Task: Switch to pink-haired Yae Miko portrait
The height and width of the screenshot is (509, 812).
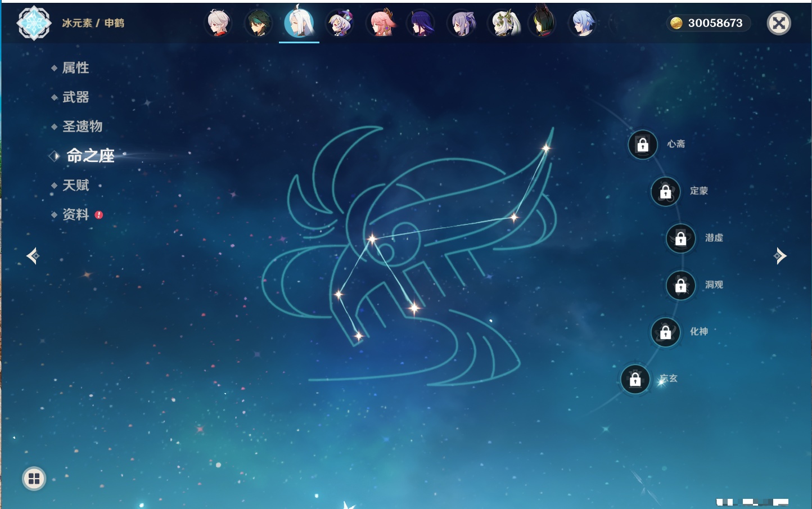Action: click(x=381, y=23)
